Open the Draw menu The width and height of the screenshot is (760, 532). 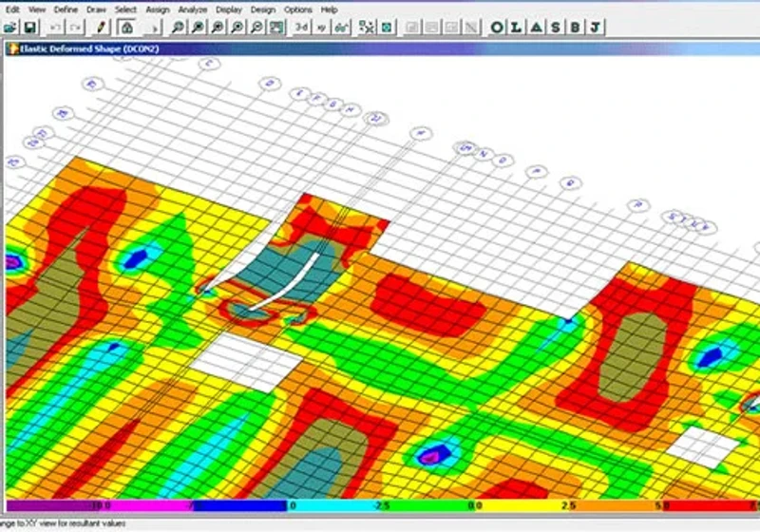tap(97, 9)
